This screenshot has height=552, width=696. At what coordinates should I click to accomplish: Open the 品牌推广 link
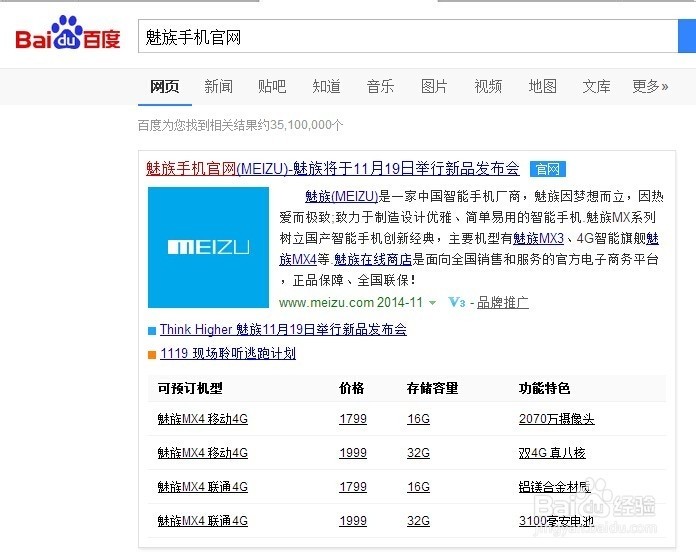(x=503, y=303)
